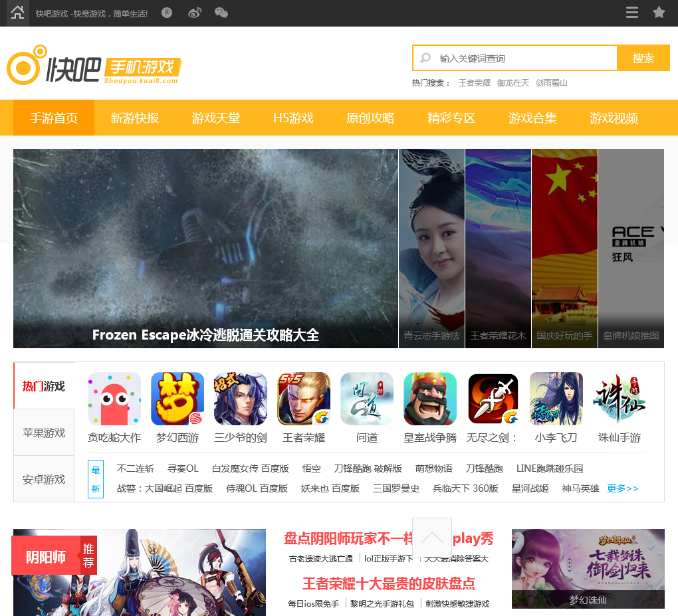
Task: Open 三国罗曼史 link
Action: [x=396, y=488]
